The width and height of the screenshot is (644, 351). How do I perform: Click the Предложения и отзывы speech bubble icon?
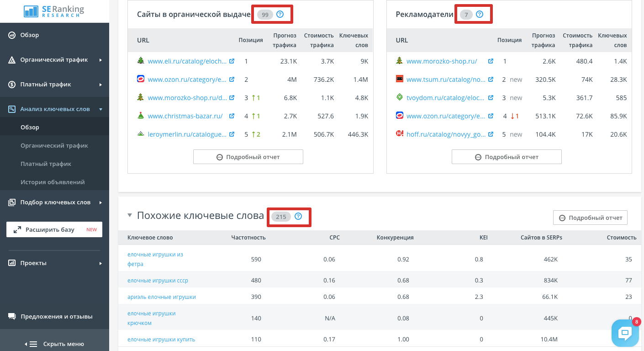click(12, 317)
